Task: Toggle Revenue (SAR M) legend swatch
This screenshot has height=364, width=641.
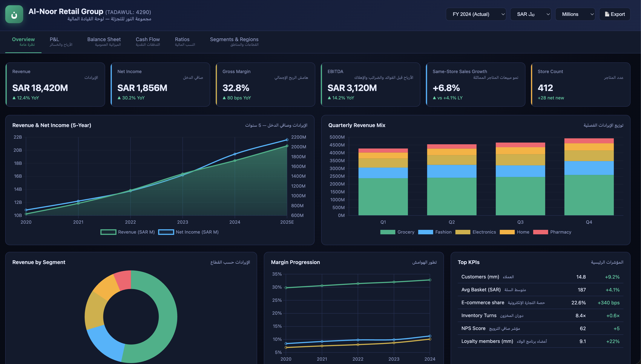Action: (x=108, y=232)
